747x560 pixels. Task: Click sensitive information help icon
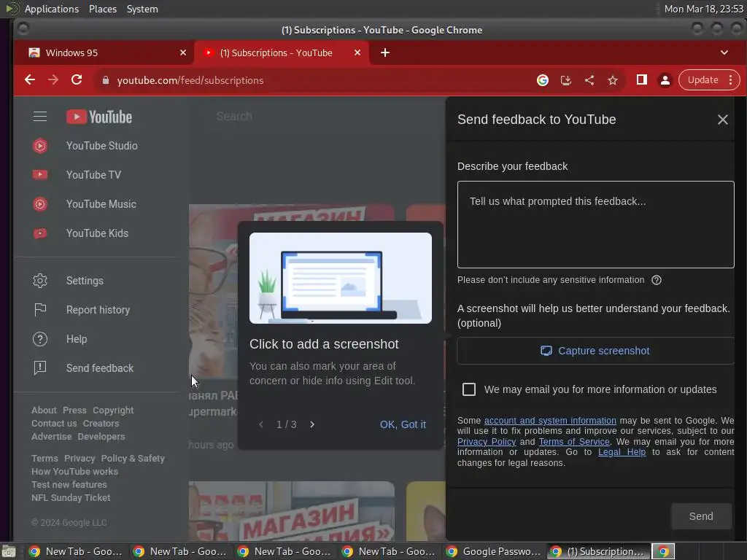tap(657, 280)
